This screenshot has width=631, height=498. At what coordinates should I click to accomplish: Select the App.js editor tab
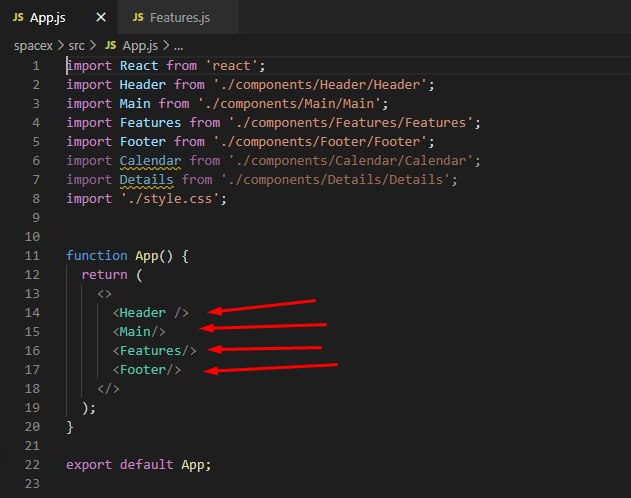pyautogui.click(x=58, y=17)
